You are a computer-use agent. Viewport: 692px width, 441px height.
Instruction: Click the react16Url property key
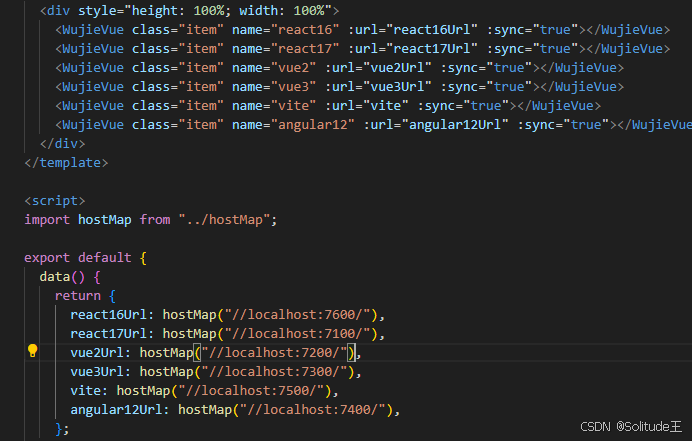click(109, 314)
